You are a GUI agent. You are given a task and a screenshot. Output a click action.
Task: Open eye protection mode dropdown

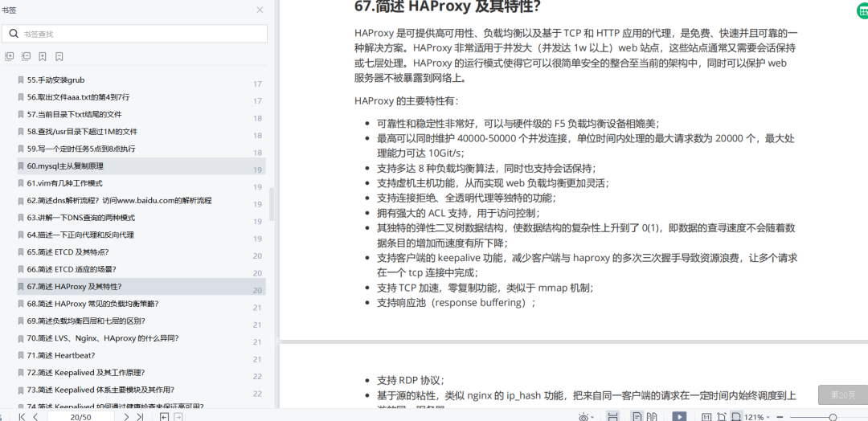586,416
